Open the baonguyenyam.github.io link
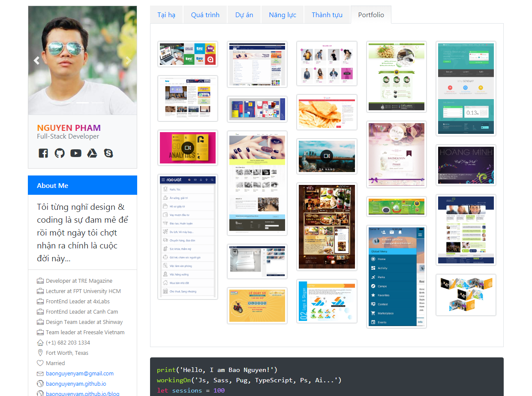532x396 pixels. click(x=76, y=384)
